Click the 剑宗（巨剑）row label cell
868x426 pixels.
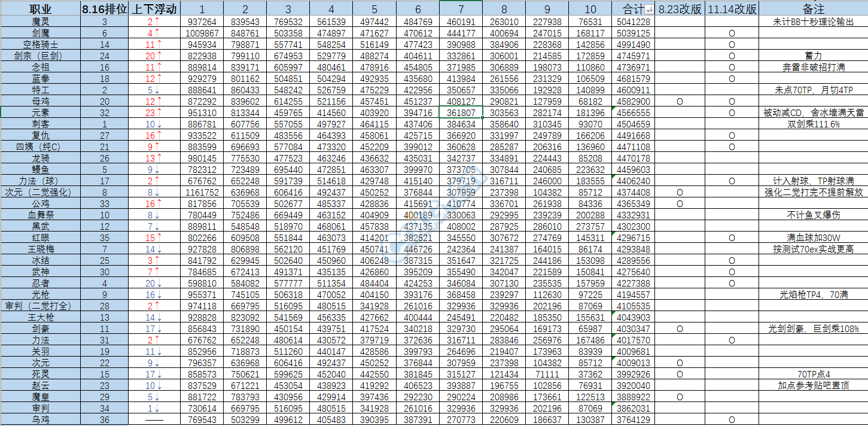(x=40, y=56)
